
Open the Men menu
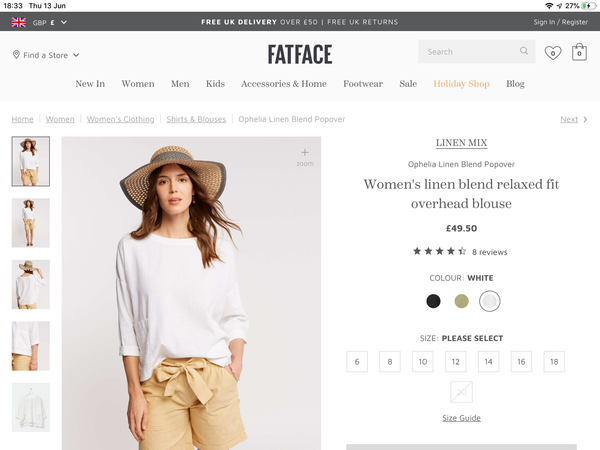[180, 84]
